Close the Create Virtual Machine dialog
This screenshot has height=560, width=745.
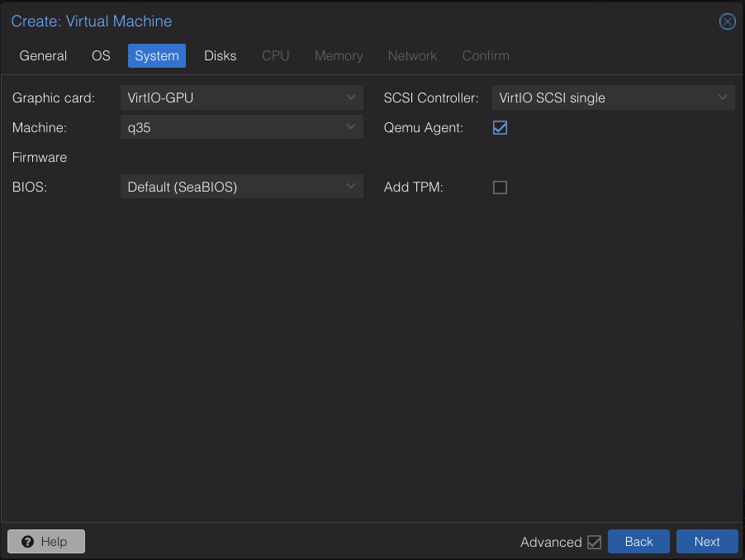coord(727,21)
